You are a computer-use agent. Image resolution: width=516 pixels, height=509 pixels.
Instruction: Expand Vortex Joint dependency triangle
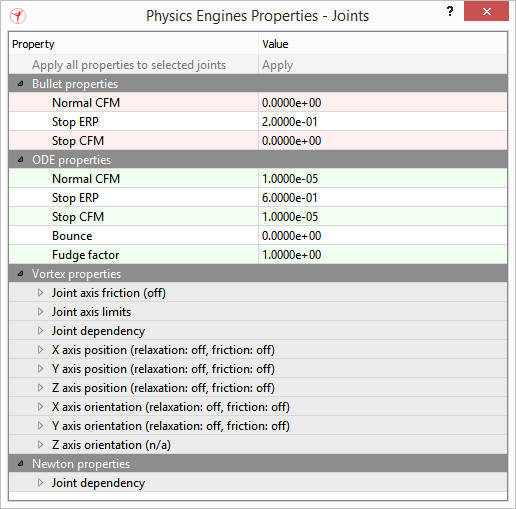[x=40, y=331]
